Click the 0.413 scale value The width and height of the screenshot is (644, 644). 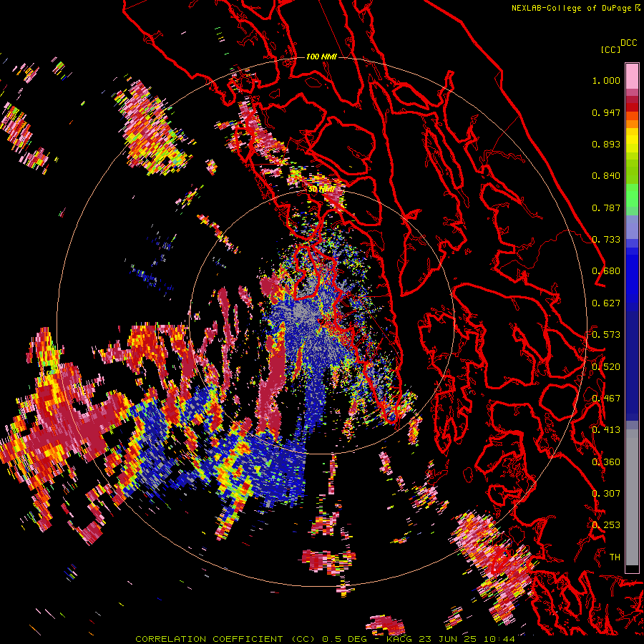606,430
